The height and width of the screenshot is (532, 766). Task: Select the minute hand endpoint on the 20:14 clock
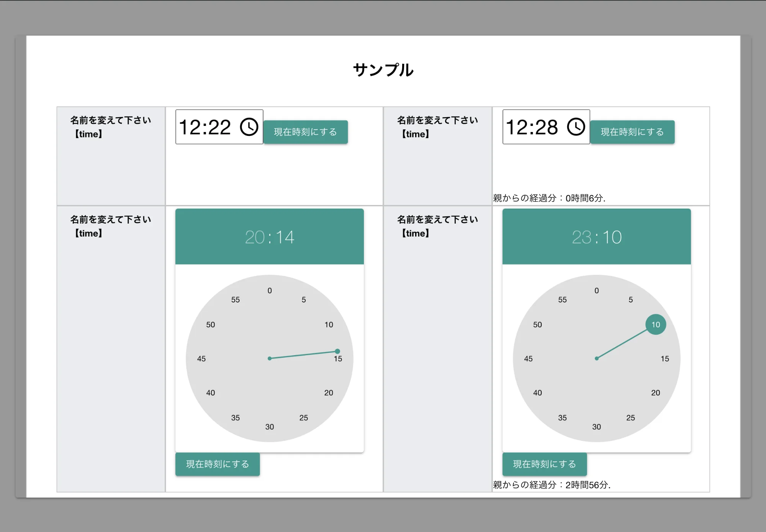click(x=337, y=351)
